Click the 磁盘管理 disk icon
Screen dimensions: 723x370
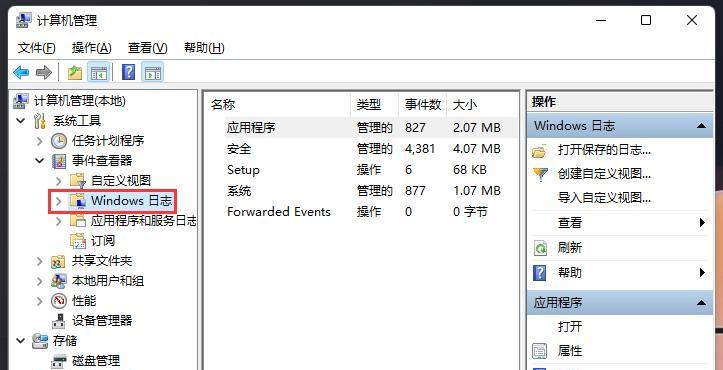pos(59,360)
